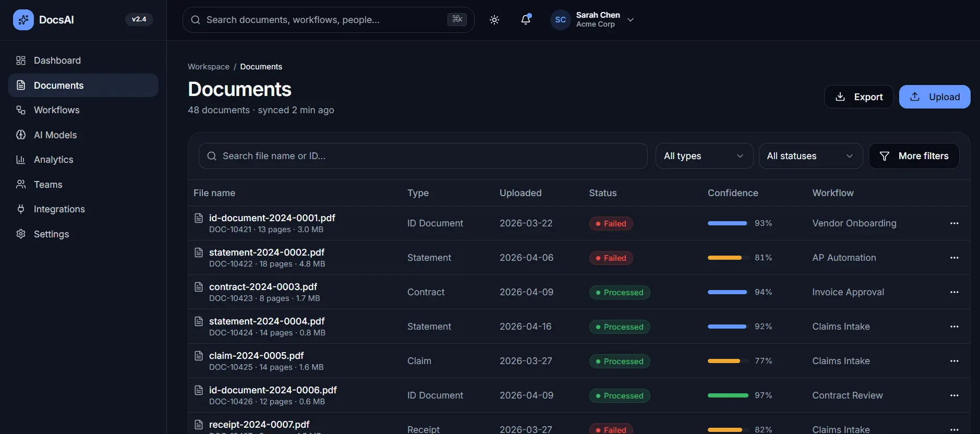The height and width of the screenshot is (434, 980).
Task: Open row menu for id-document-2024-0001.pdf
Action: point(954,223)
